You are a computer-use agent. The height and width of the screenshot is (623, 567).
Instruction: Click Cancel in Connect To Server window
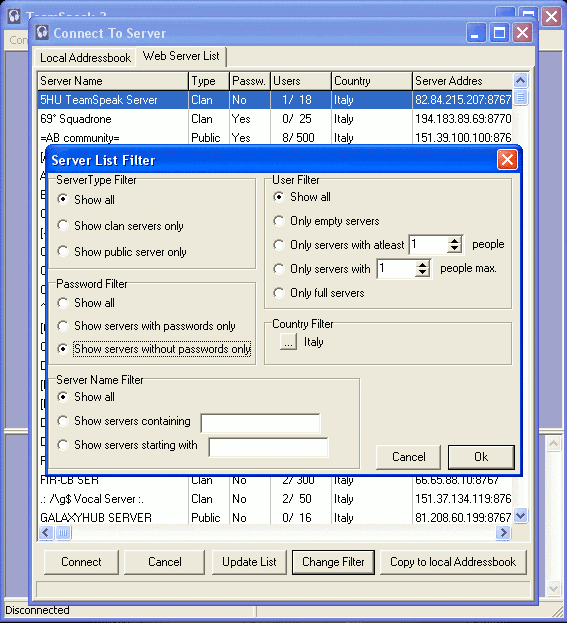[164, 562]
